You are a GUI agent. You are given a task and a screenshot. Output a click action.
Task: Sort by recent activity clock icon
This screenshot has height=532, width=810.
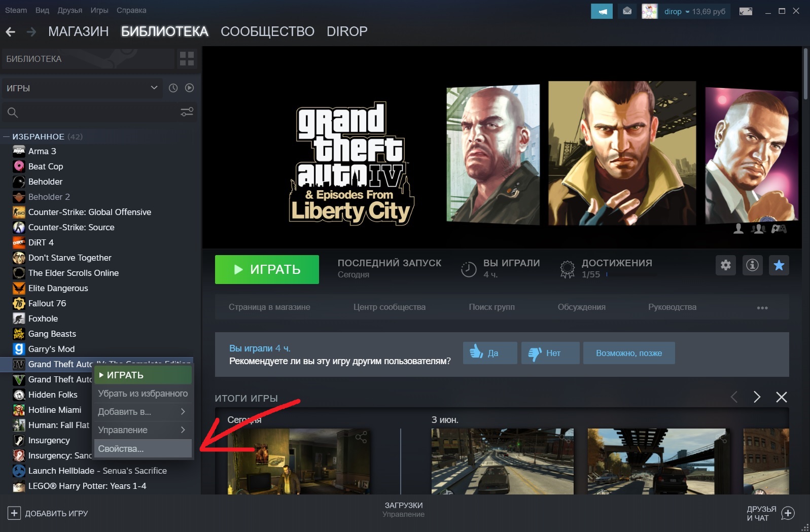[173, 88]
